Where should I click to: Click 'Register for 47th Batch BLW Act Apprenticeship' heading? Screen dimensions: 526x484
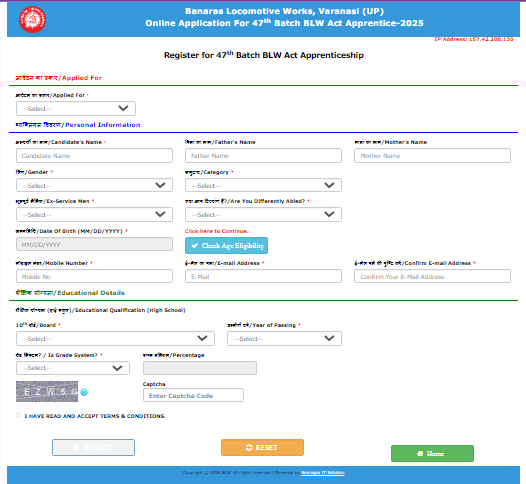click(x=264, y=55)
